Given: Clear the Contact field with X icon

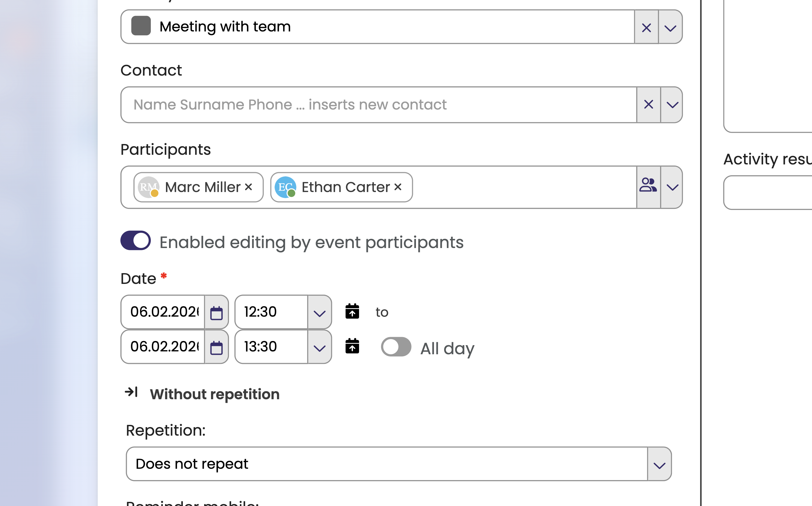Looking at the screenshot, I should point(648,105).
